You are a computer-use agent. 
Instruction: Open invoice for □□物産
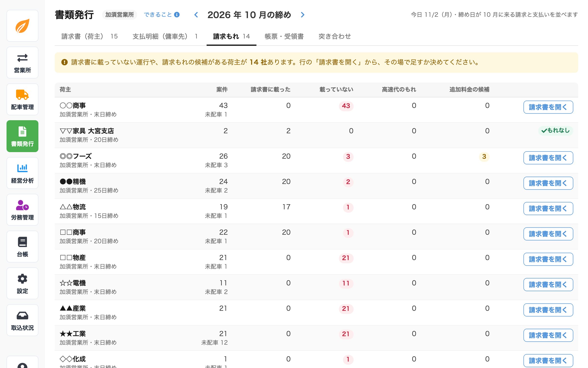click(548, 259)
